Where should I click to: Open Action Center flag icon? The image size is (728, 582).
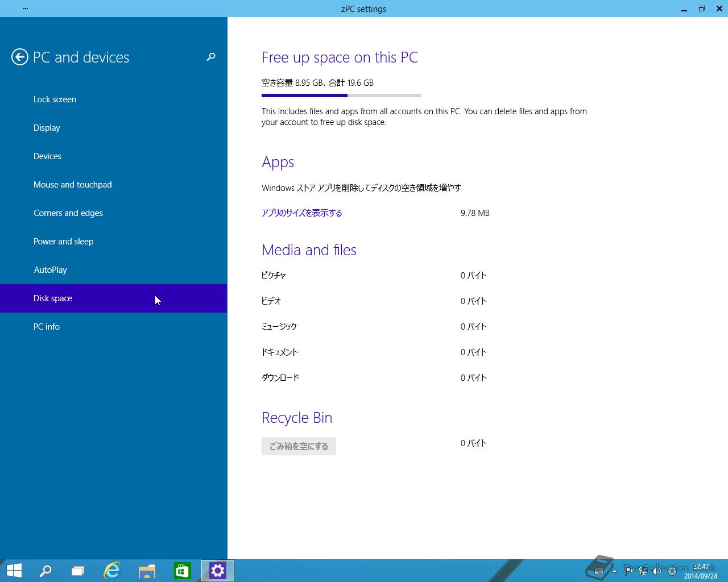(629, 571)
